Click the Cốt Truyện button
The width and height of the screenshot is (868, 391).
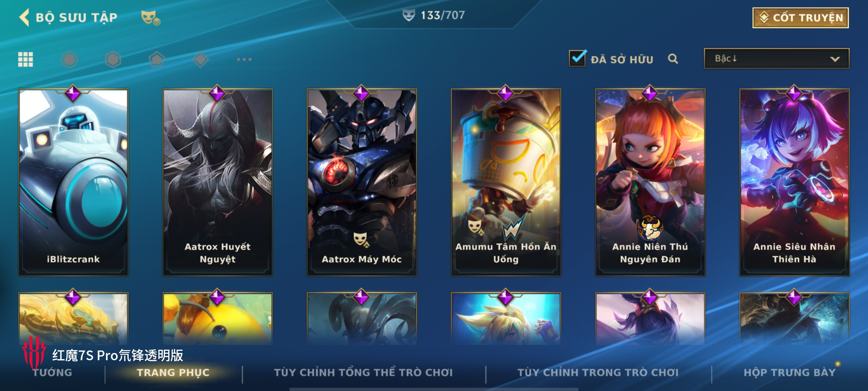[801, 18]
